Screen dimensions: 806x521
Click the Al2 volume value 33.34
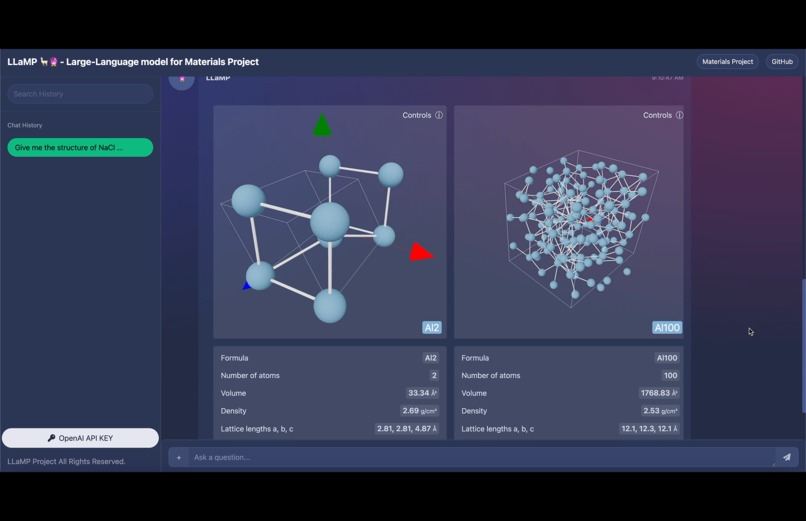[423, 393]
